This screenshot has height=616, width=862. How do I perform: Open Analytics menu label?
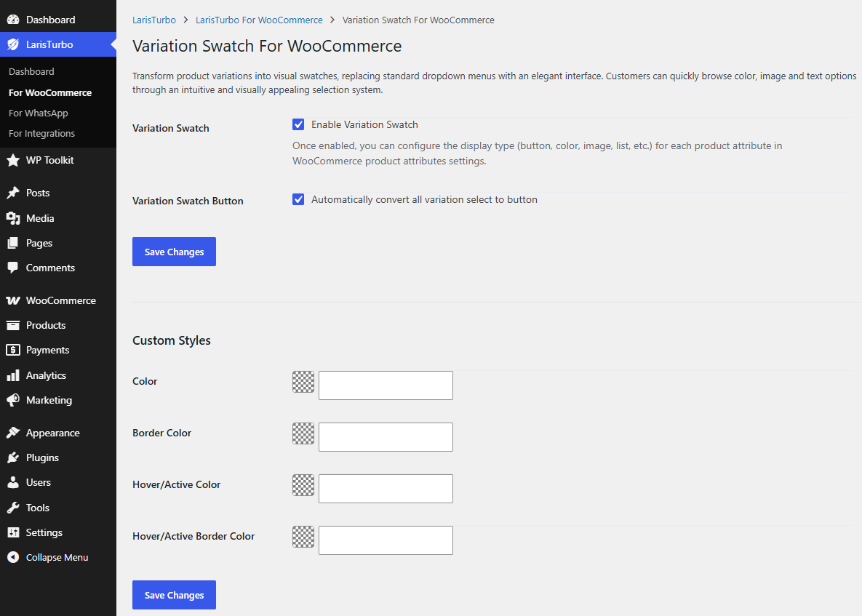pyautogui.click(x=46, y=375)
